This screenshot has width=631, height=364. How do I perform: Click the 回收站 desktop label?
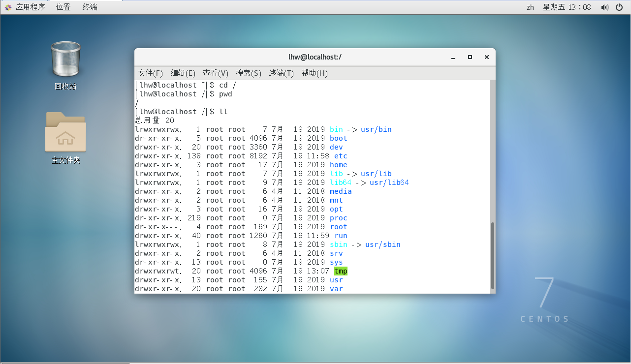[65, 87]
